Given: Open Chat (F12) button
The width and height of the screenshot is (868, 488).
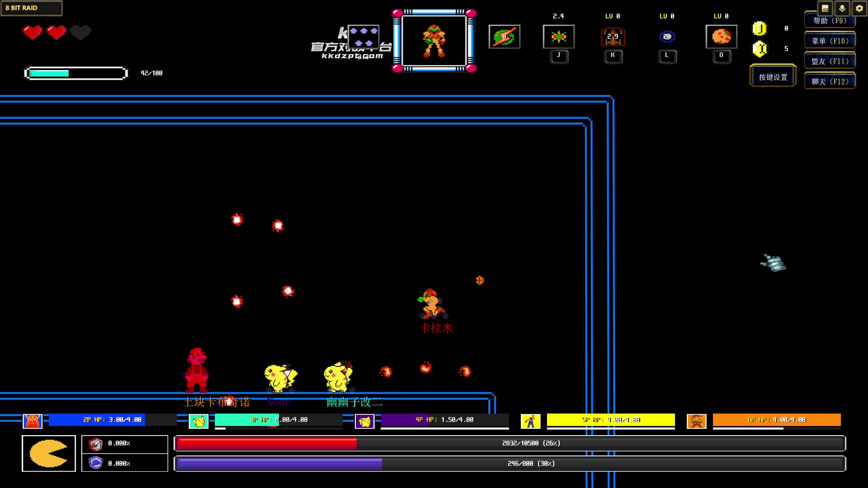Looking at the screenshot, I should [830, 81].
